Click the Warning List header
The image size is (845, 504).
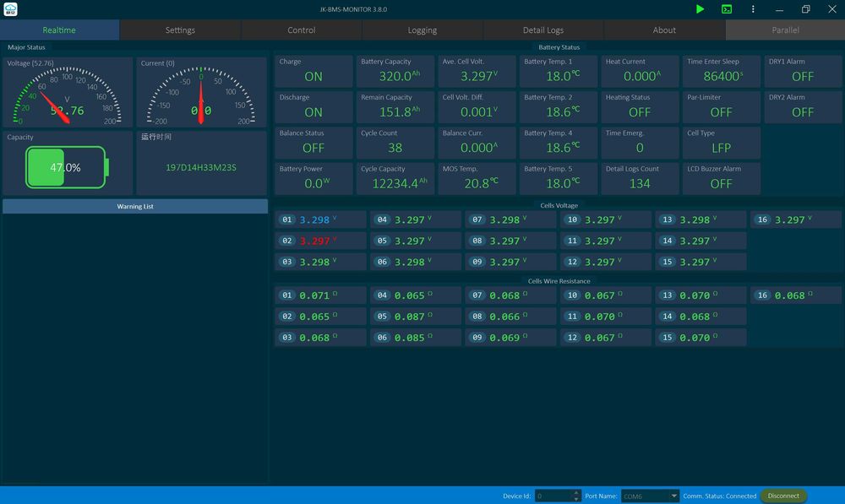point(135,206)
